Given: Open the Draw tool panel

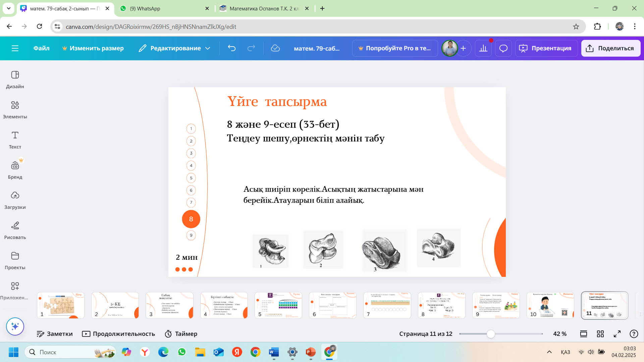Looking at the screenshot, I should (x=15, y=230).
